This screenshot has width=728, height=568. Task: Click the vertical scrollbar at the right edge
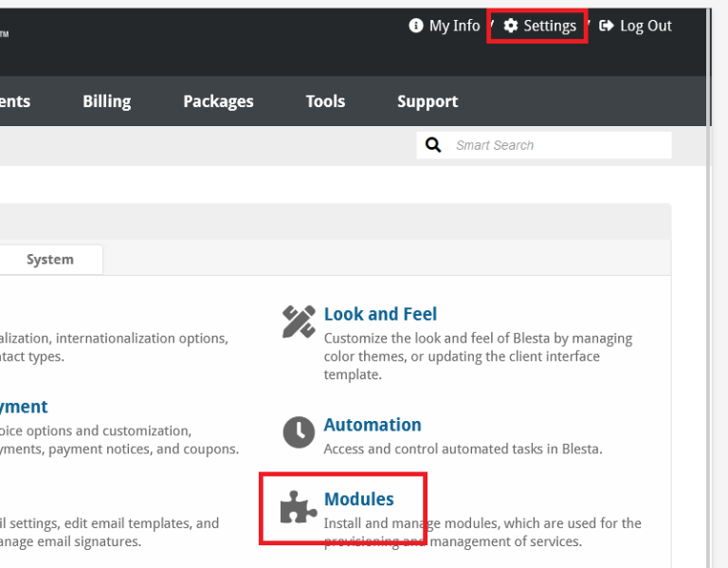click(x=709, y=288)
